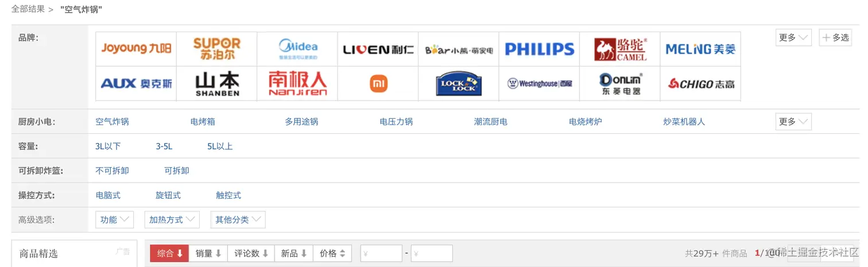Sort results by 价格

click(332, 253)
